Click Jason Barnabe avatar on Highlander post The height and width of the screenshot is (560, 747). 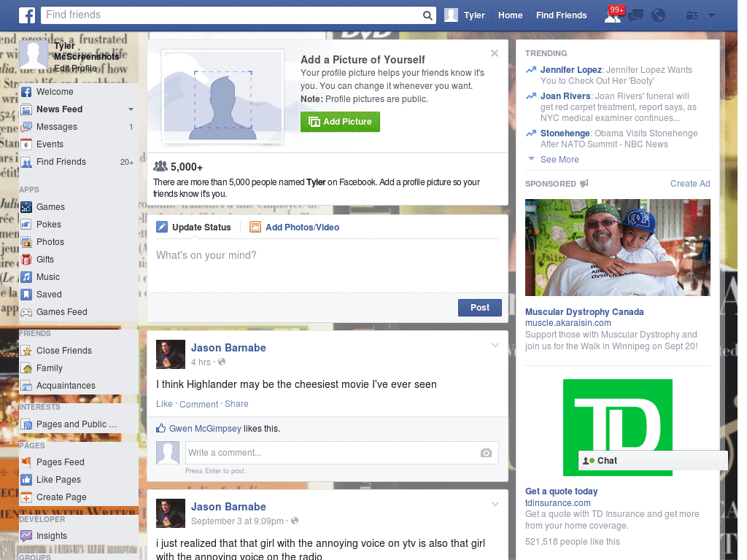click(171, 354)
